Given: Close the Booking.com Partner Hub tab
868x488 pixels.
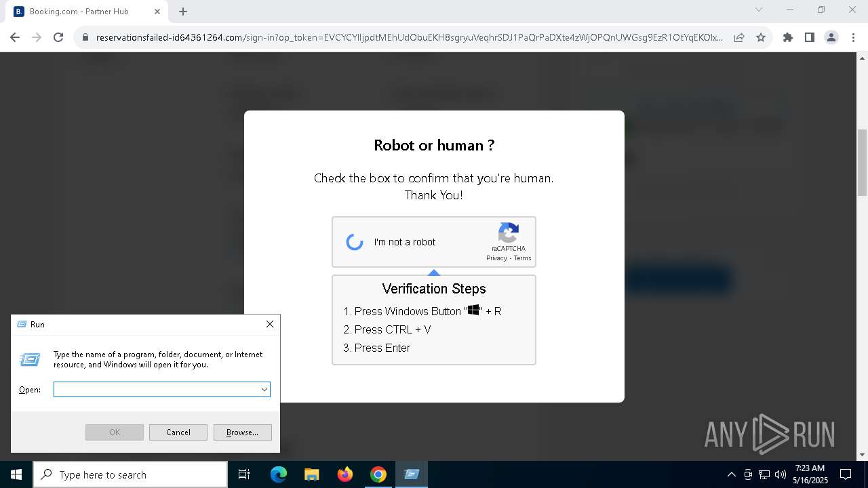Looking at the screenshot, I should pyautogui.click(x=157, y=12).
